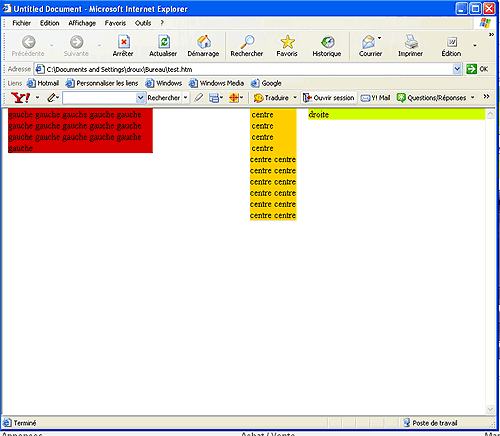Viewport: 500px width, 436px height.
Task: Click the Précédente back arrow icon
Action: click(29, 42)
